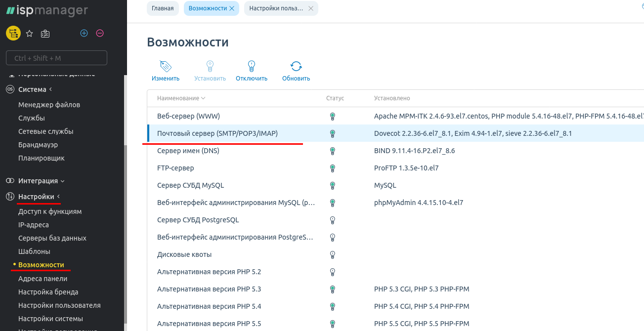Sort by Наименование column header
The height and width of the screenshot is (331, 644).
click(181, 98)
